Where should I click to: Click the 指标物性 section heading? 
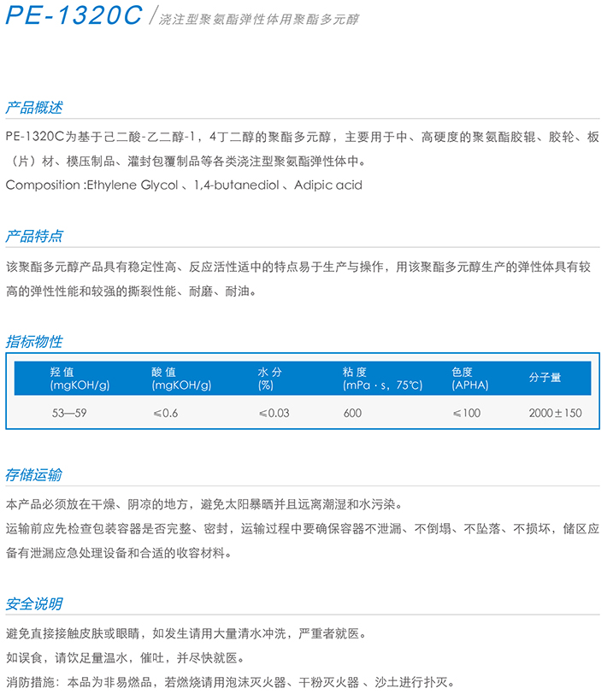point(34,342)
